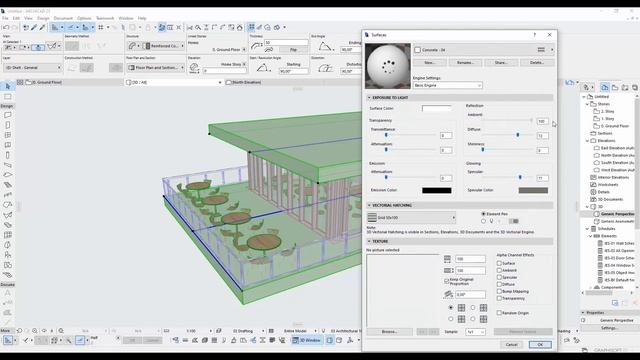This screenshot has height=360, width=640.
Task: Click the surface preview sphere thumbnail
Action: click(388, 66)
